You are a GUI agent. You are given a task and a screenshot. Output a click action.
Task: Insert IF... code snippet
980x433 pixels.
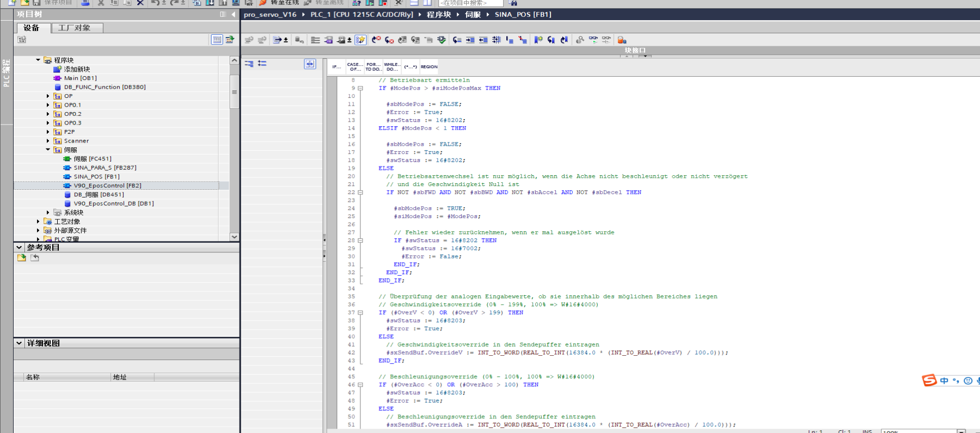336,67
